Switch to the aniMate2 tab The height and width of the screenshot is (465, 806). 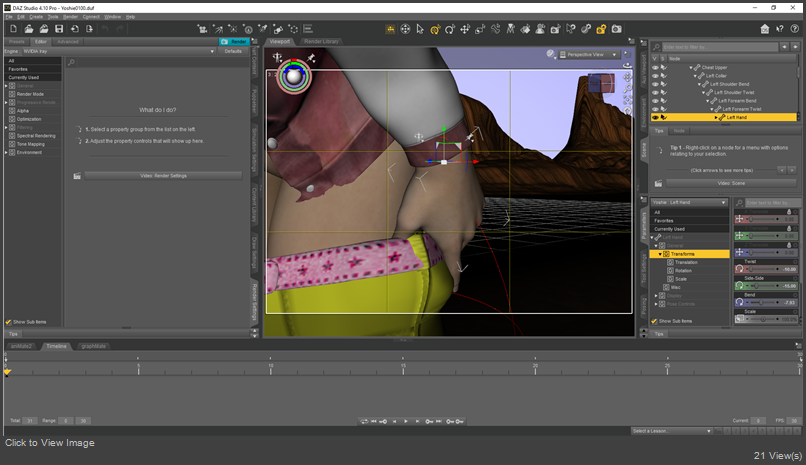[x=21, y=346]
